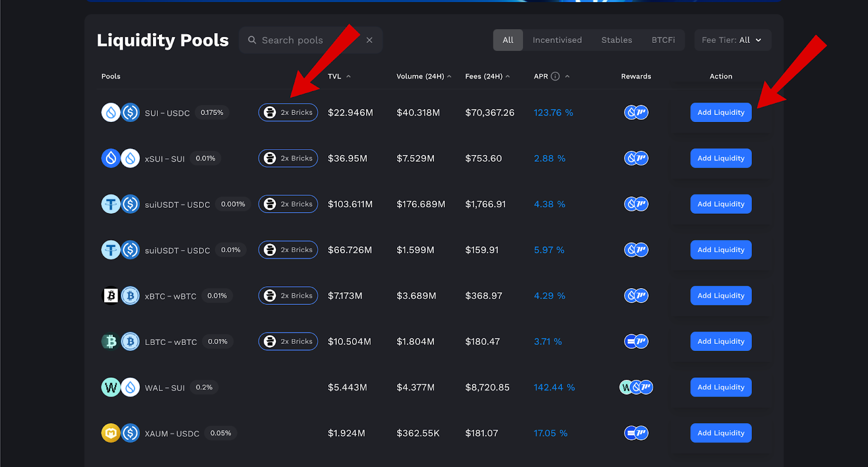The image size is (868, 467).
Task: Click rewards icons on suiUSDT 0.01% row
Action: [636, 250]
